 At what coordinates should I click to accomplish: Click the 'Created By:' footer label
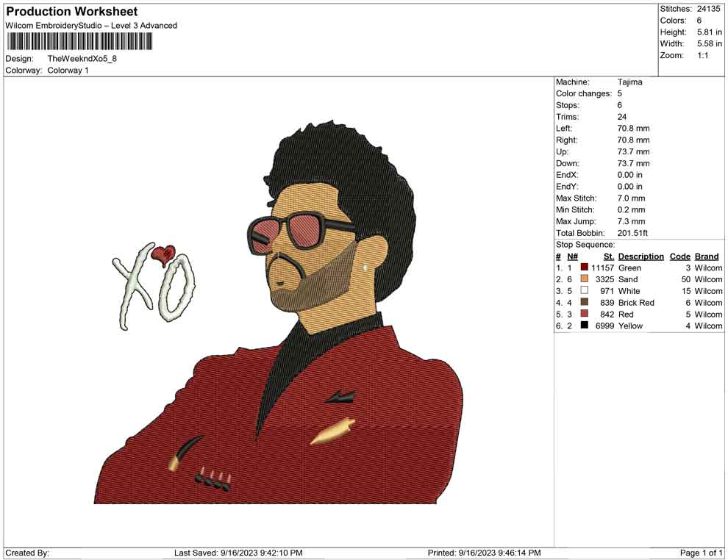[27, 553]
